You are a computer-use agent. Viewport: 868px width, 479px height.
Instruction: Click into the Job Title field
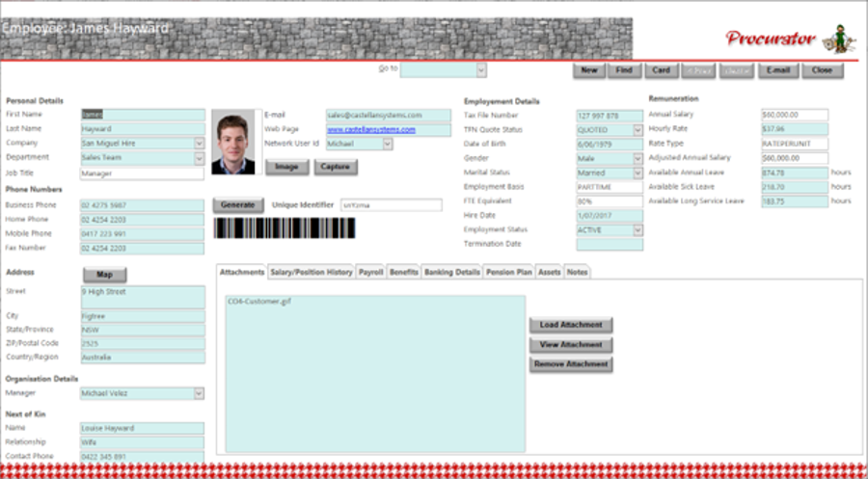point(142,173)
